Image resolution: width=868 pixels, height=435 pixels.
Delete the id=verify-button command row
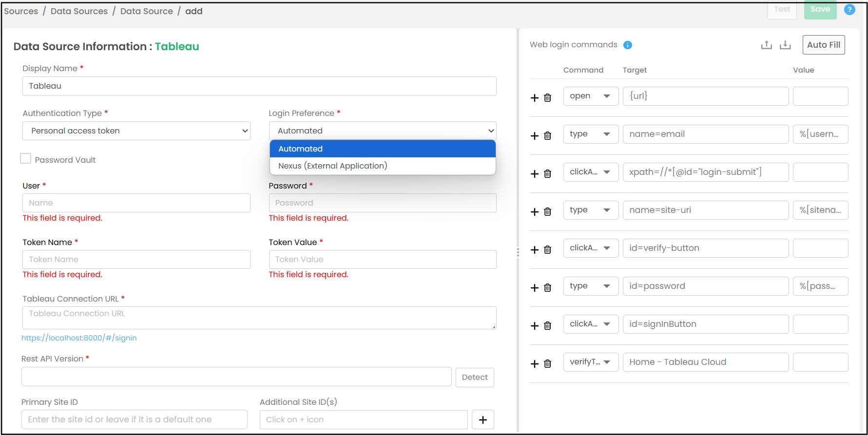pyautogui.click(x=548, y=250)
